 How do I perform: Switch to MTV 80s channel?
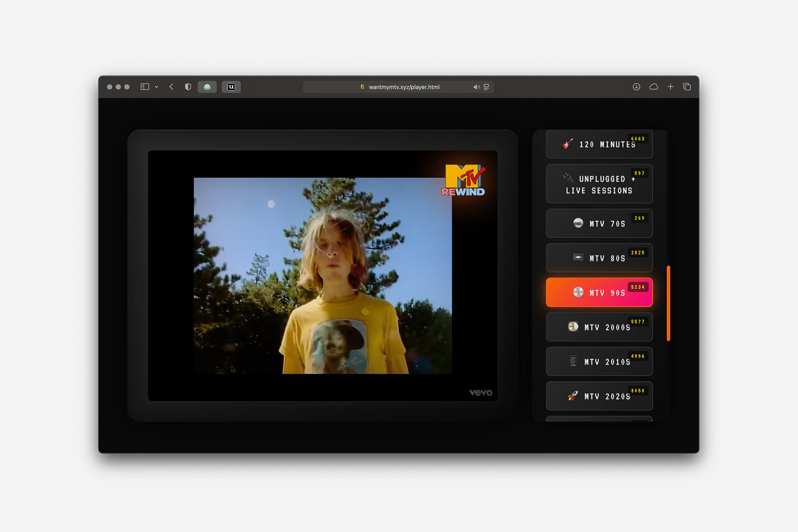(x=599, y=258)
